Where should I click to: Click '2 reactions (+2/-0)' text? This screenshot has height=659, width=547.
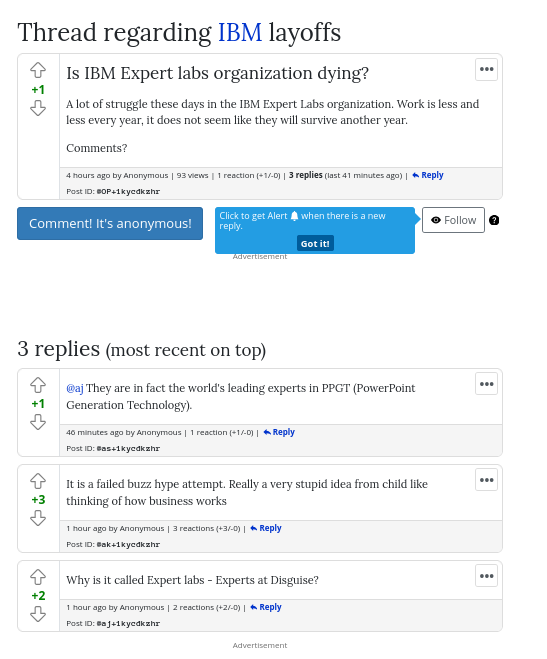tap(207, 607)
